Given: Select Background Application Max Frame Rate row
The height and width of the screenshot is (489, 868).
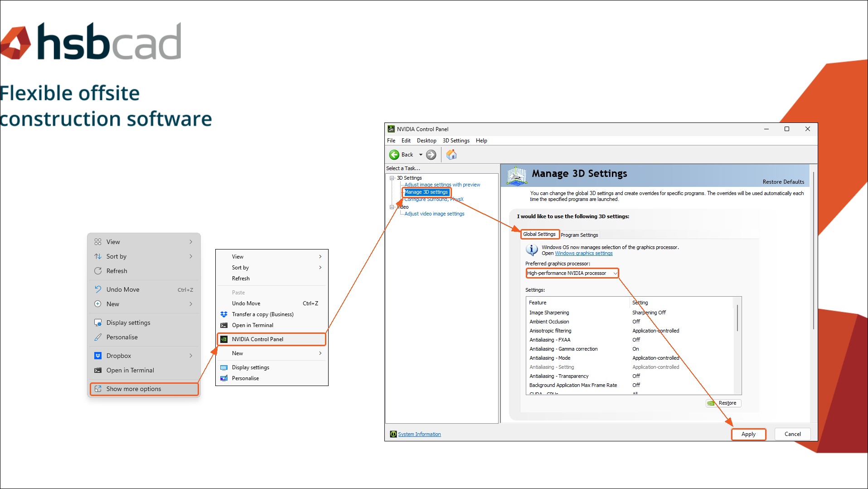Looking at the screenshot, I should (629, 385).
